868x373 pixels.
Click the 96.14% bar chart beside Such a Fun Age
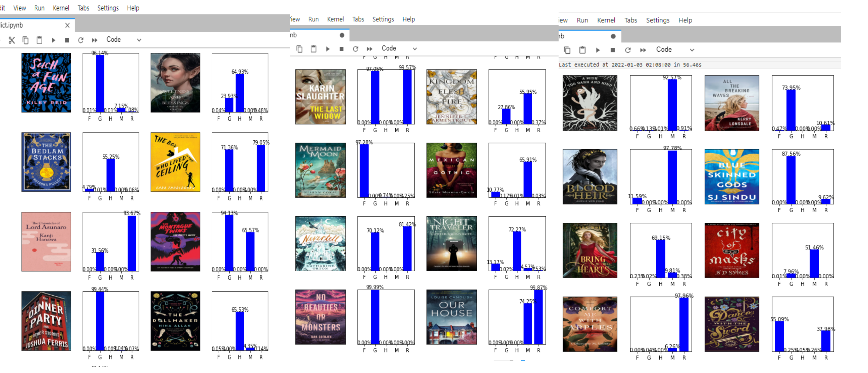click(111, 83)
